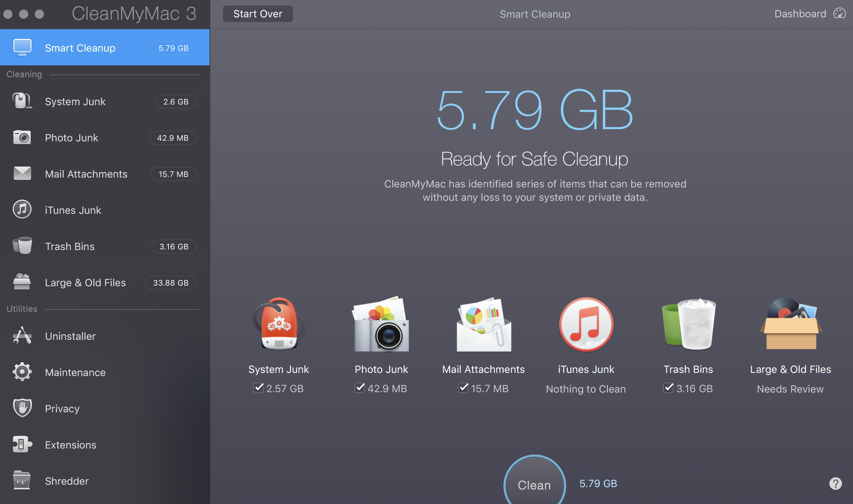Uncheck the System Junk 2.57 GB checkbox
Viewport: 853px width, 504px height.
click(258, 388)
